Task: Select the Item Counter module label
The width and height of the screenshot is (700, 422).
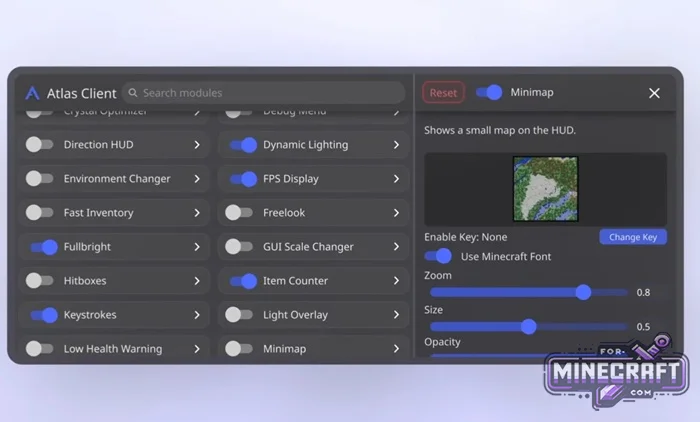Action: point(295,281)
